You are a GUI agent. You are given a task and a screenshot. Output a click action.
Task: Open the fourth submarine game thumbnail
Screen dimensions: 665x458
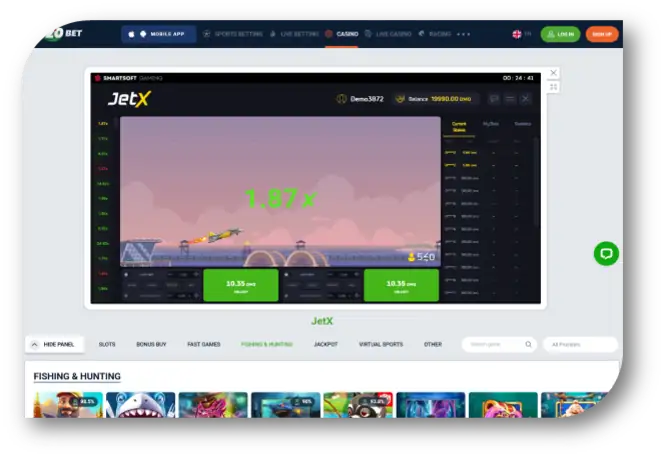(x=285, y=405)
